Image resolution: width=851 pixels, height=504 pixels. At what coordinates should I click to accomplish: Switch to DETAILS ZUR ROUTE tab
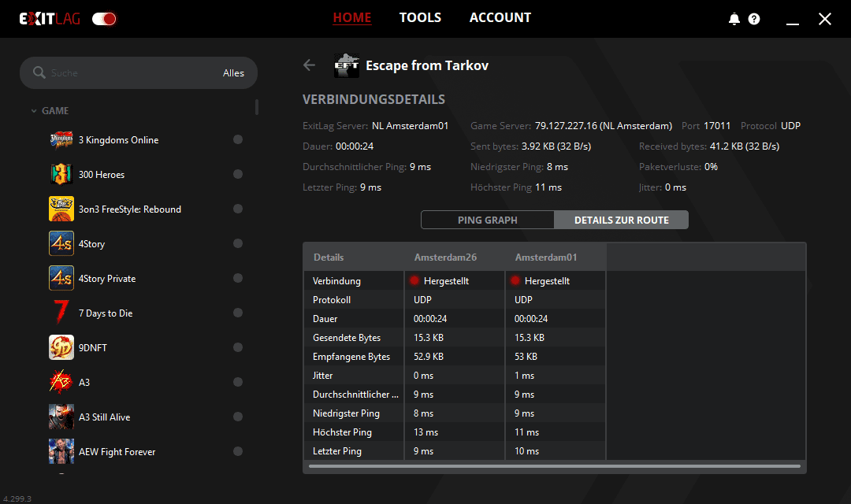[622, 220]
